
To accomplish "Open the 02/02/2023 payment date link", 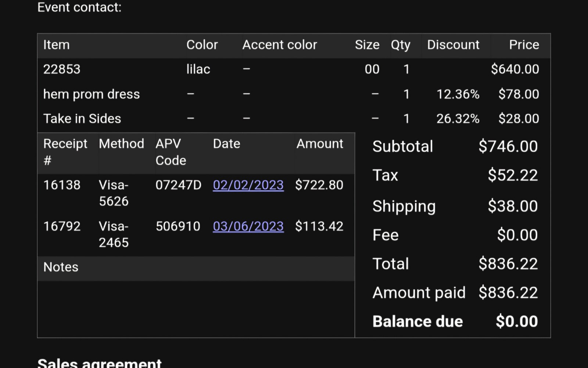I will tap(248, 185).
